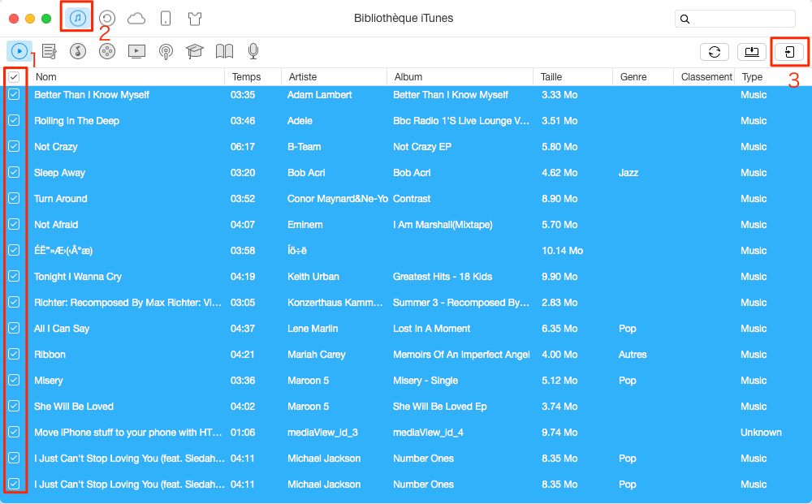Select the ringtones music note icon
Image resolution: width=812 pixels, height=504 pixels.
click(78, 51)
